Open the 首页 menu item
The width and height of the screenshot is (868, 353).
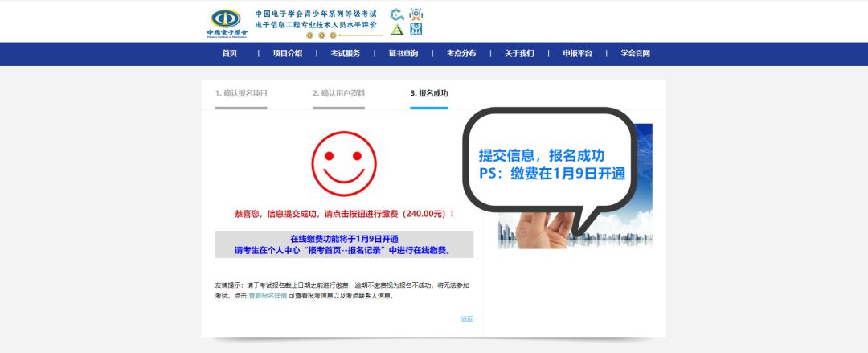tap(230, 54)
